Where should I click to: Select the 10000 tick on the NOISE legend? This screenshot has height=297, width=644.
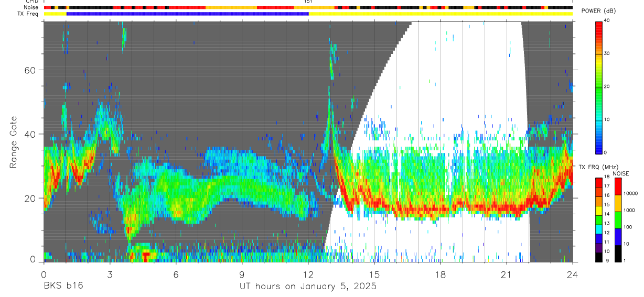(630, 193)
